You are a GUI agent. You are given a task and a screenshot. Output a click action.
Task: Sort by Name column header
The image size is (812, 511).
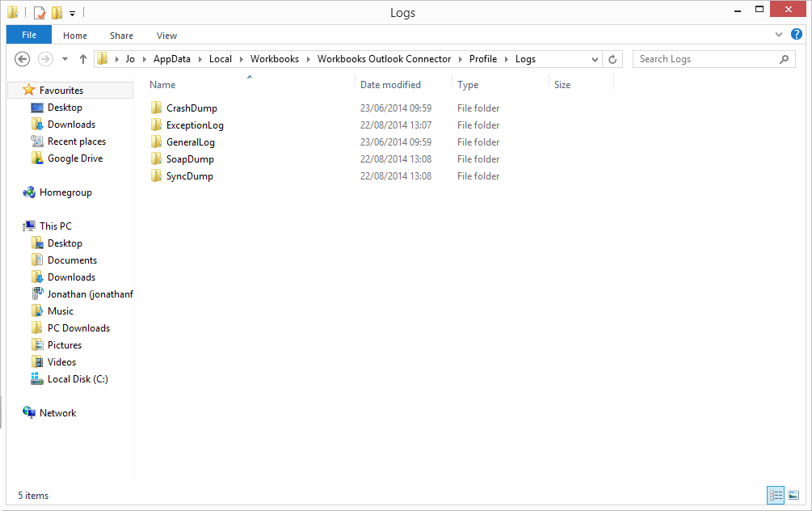pyautogui.click(x=162, y=84)
